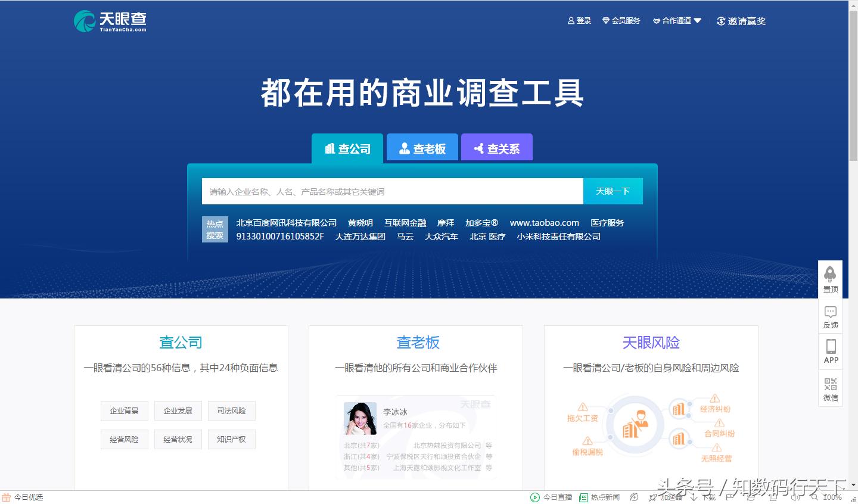
Task: Select the 司法风险 category tag
Action: click(x=231, y=410)
